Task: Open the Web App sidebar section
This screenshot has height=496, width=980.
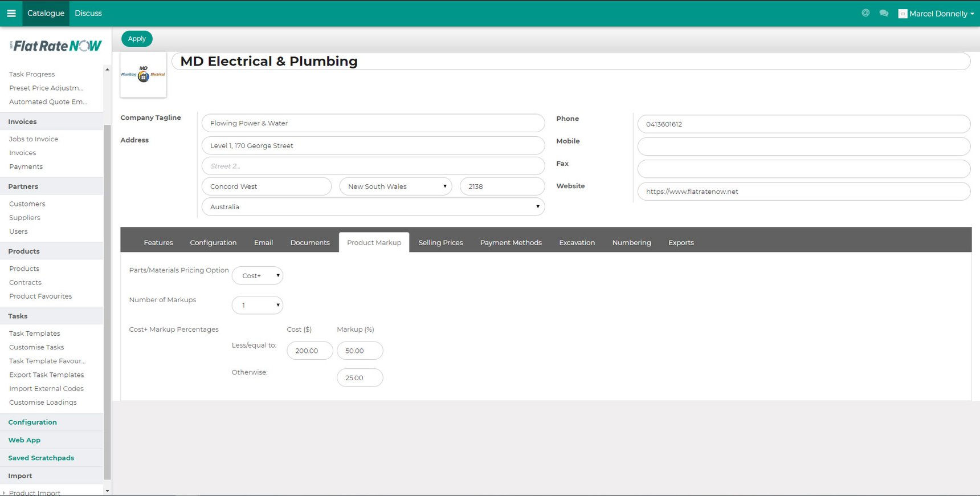Action: click(x=24, y=440)
